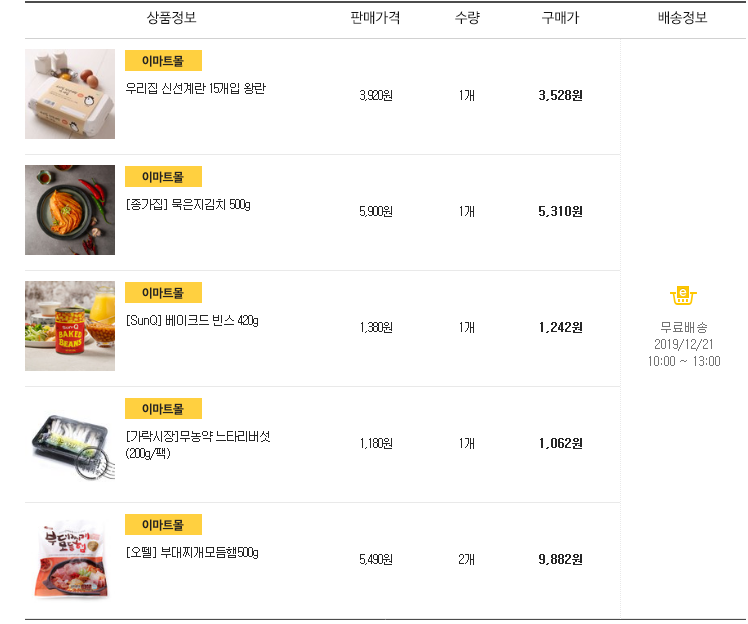This screenshot has height=624, width=748.
Task: Open the 부대찌개모듬햄 product thumbnail
Action: (x=70, y=558)
